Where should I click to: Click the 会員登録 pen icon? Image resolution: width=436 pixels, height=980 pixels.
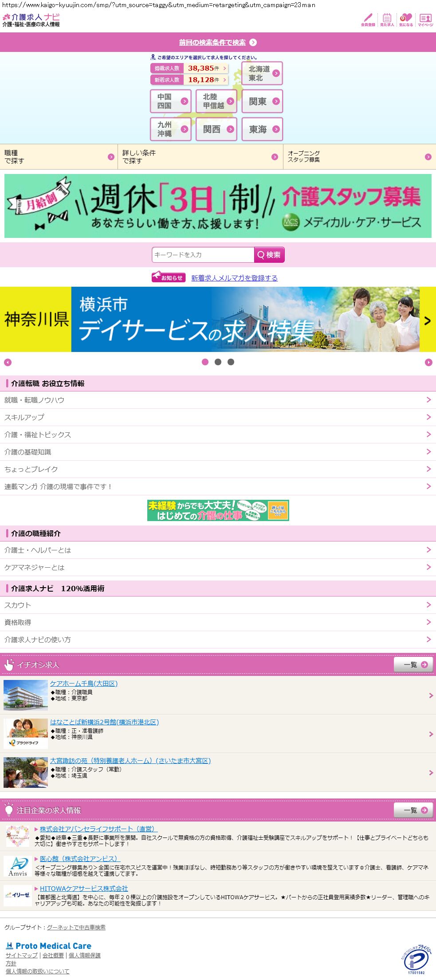(x=368, y=20)
